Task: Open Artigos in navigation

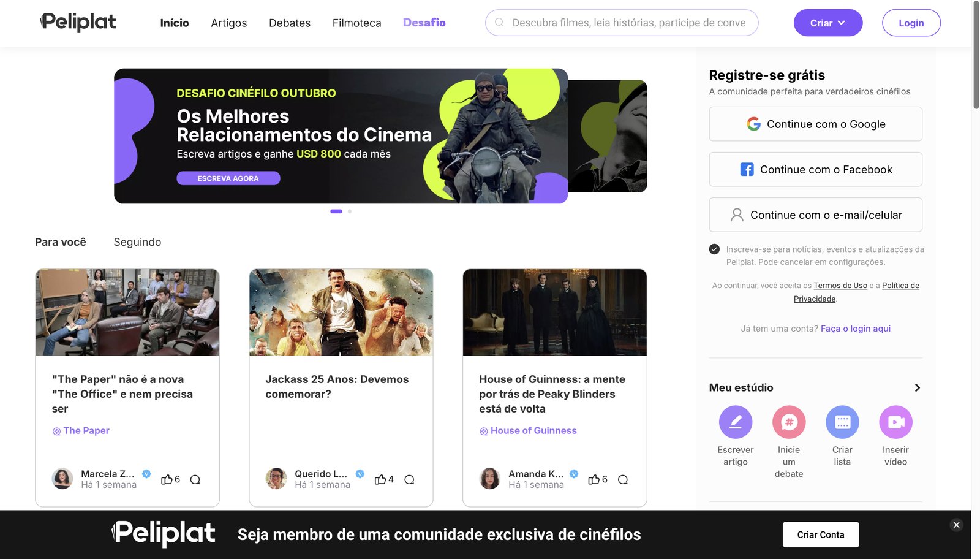Action: pos(229,23)
